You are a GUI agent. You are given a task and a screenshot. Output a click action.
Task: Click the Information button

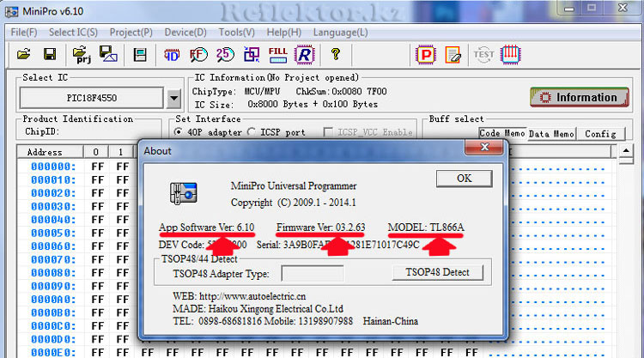[579, 97]
